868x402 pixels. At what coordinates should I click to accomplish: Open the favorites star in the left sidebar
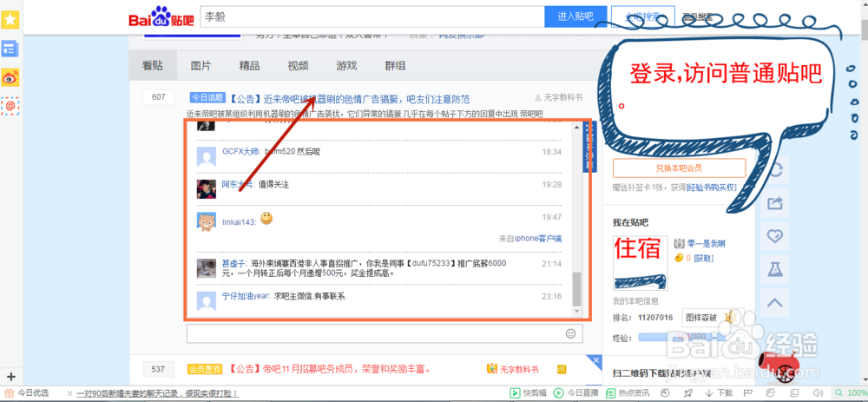click(10, 20)
